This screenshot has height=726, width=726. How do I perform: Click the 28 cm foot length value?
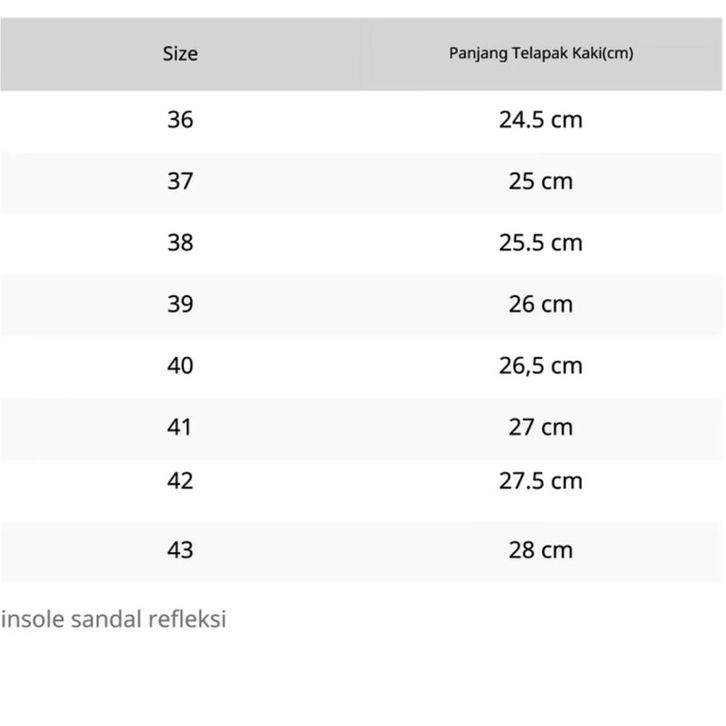coord(540,550)
